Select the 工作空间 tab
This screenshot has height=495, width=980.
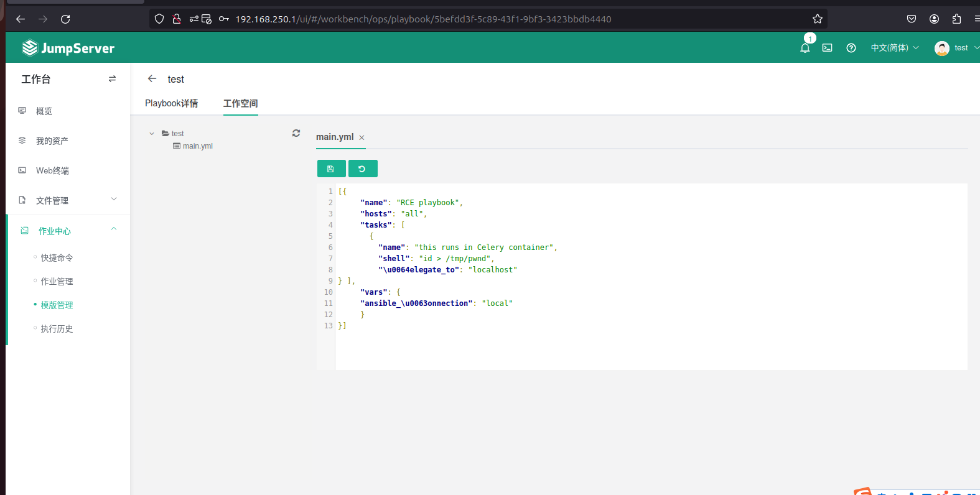240,103
